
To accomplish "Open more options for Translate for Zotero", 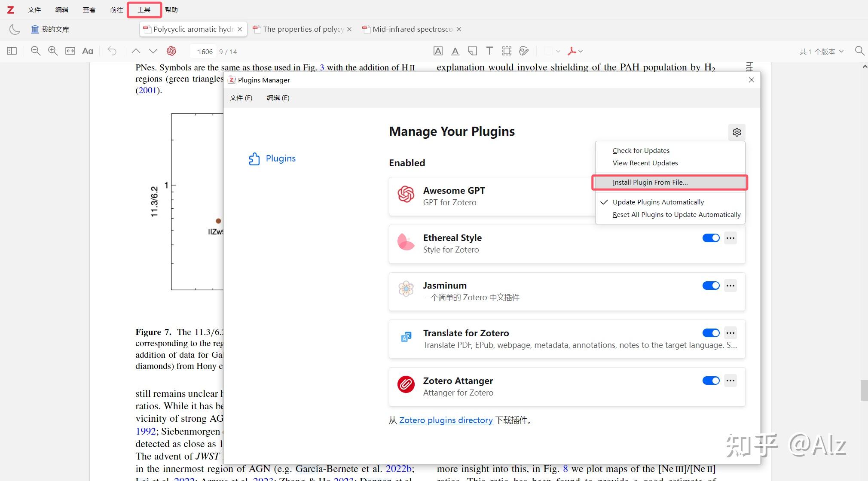I will [730, 333].
